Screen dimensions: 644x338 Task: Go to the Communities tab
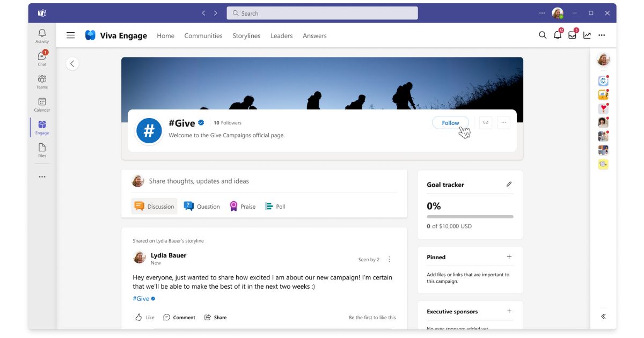pos(203,36)
